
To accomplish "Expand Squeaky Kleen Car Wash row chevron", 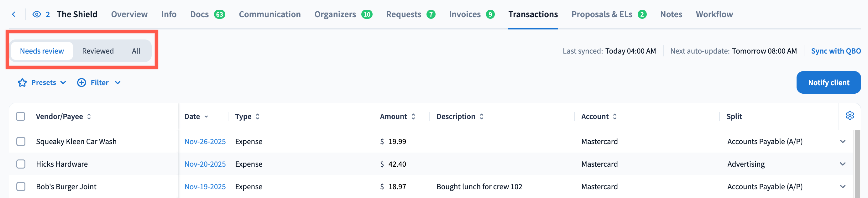I will click(843, 141).
